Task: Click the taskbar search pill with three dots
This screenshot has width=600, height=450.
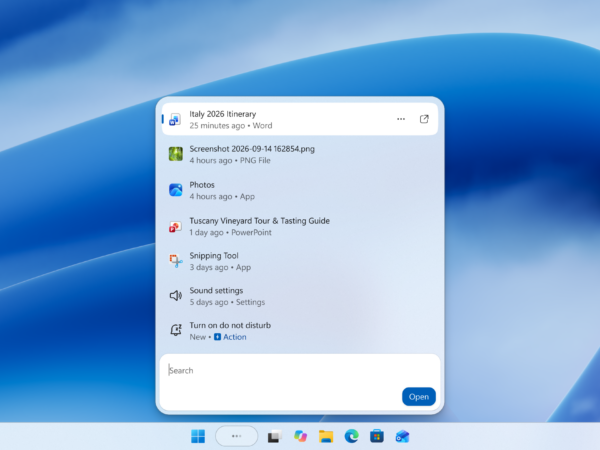Action: tap(236, 436)
